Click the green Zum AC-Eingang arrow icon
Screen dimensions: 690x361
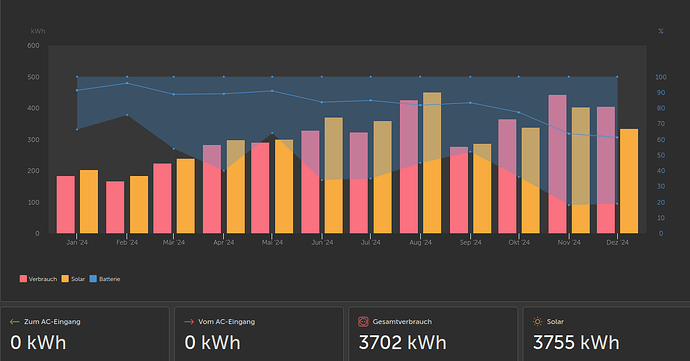tap(15, 322)
